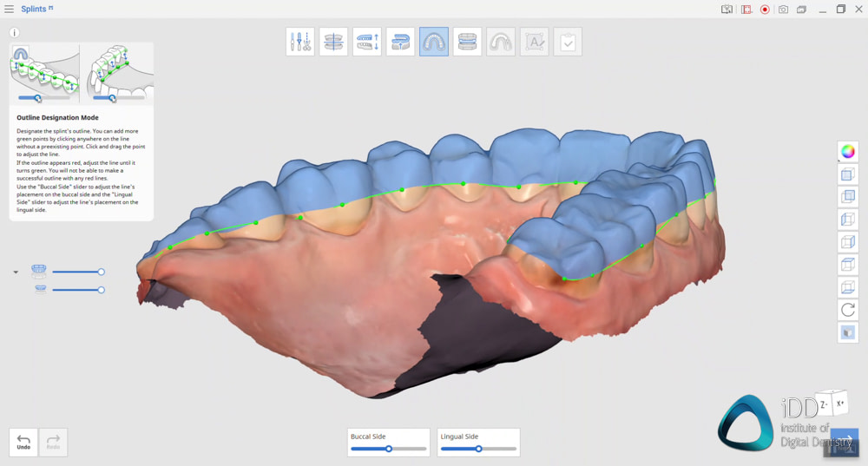Open the color wheel display mode
The width and height of the screenshot is (868, 466).
848,151
